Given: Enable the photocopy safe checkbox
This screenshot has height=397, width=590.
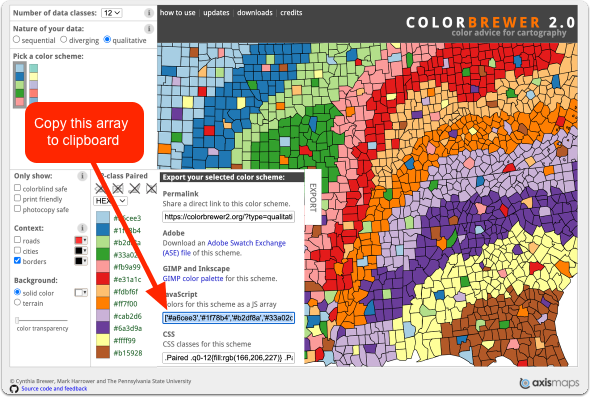Looking at the screenshot, I should (x=17, y=208).
